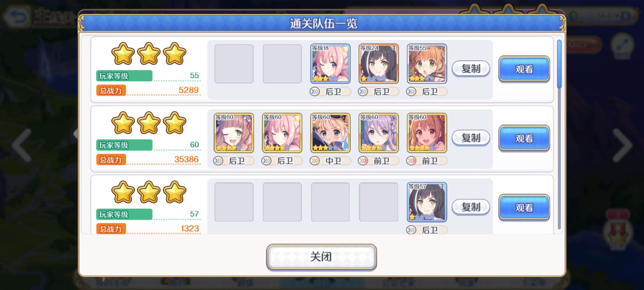This screenshot has height=290, width=644.
Task: Tap the brown-haired level 60 character with flower
Action: pyautogui.click(x=234, y=133)
